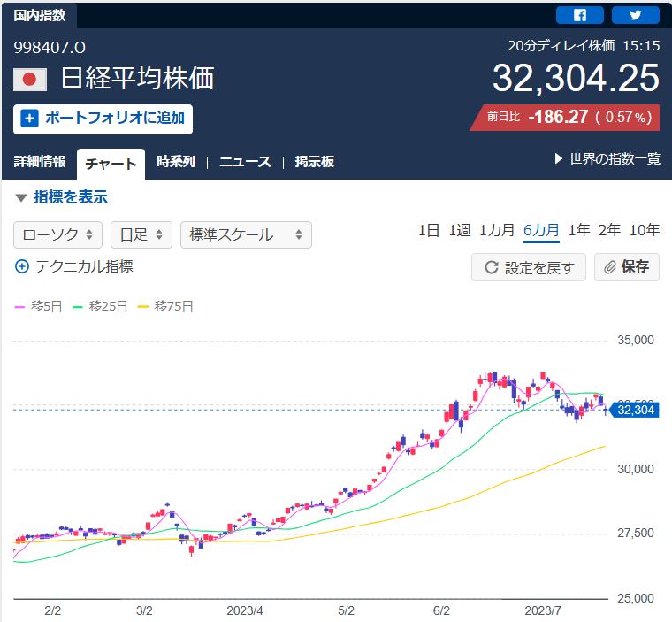Open the 掲示板 tab

point(314,162)
